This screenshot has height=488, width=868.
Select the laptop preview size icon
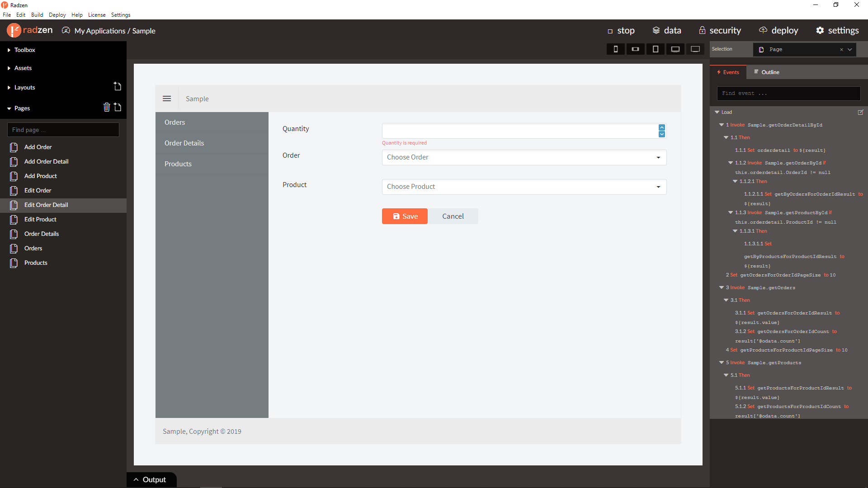point(675,49)
